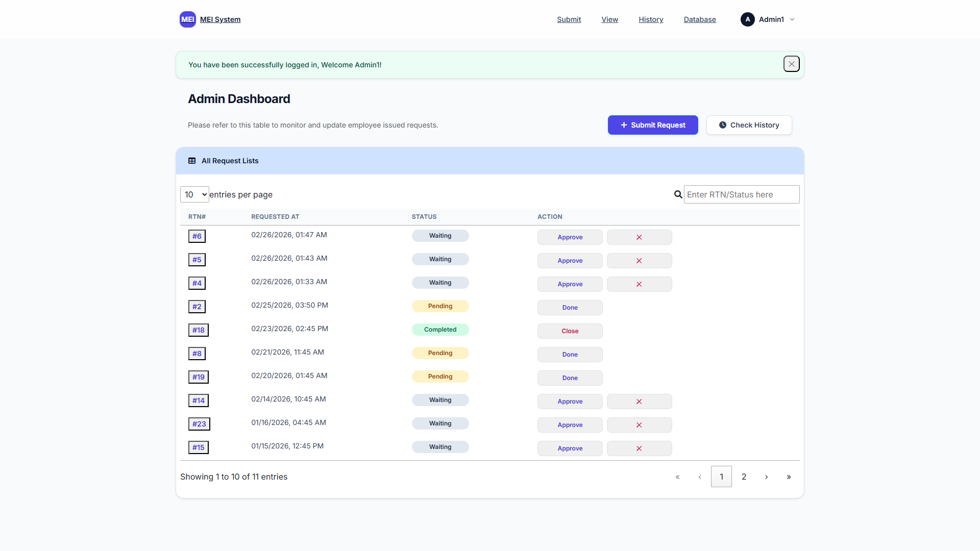The image size is (980, 551).
Task: Go to the last page arrow
Action: [x=789, y=477]
